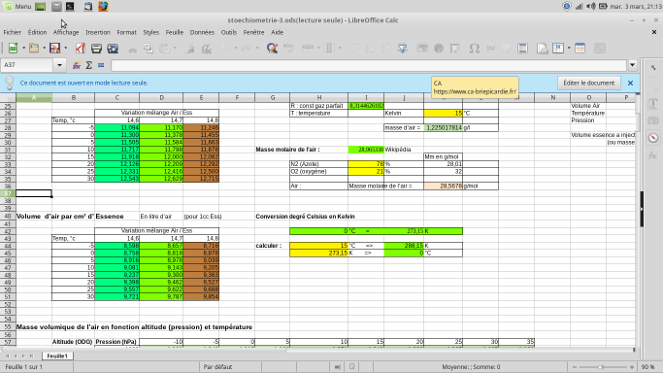663x373 pixels.
Task: Click the Sum sigma icon
Action: [x=89, y=65]
